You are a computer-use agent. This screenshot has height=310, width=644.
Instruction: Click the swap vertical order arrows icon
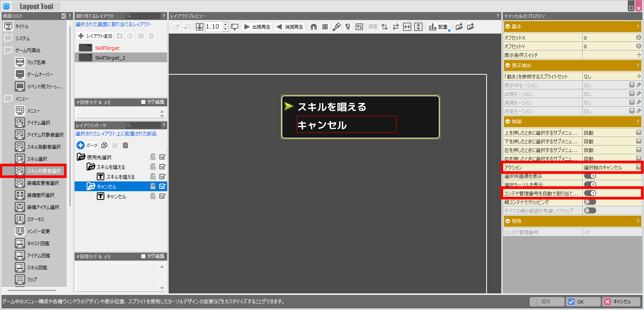tap(385, 27)
